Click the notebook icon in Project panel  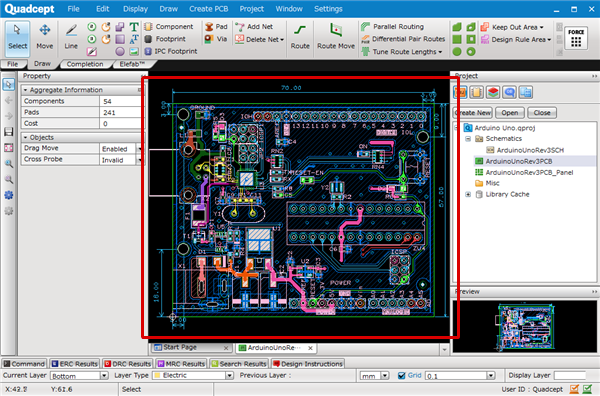(x=477, y=92)
